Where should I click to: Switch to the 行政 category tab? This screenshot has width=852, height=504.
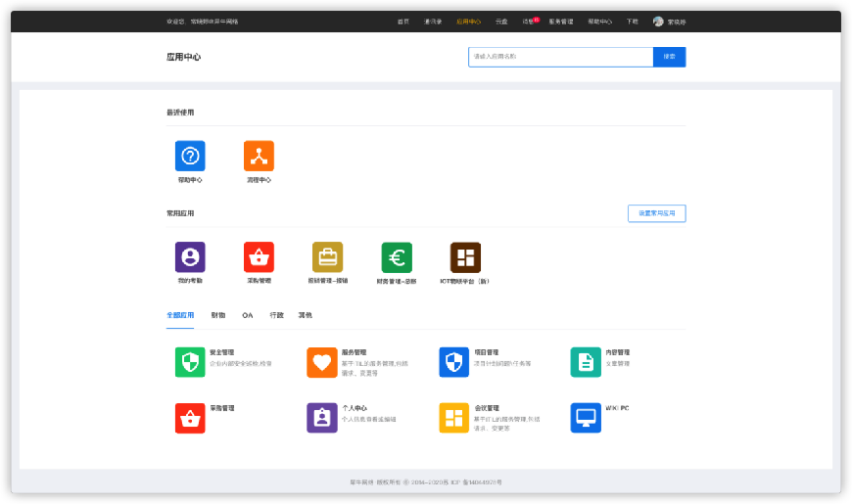276,315
